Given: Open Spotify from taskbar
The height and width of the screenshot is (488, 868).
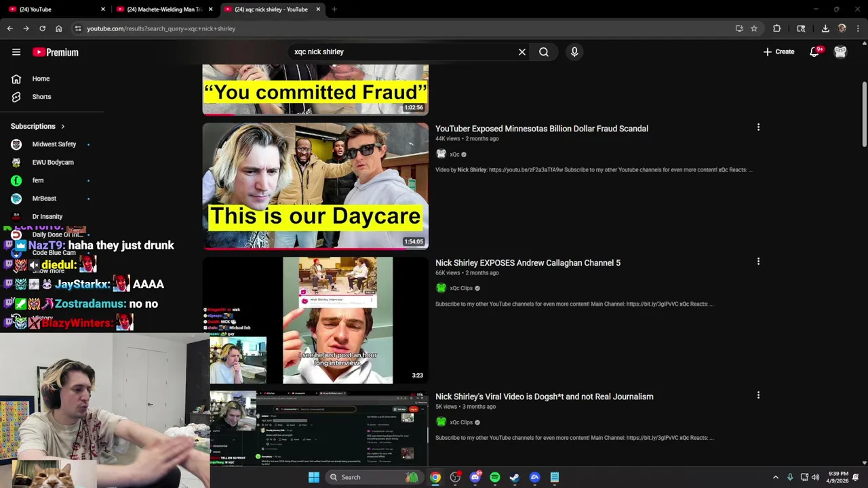Looking at the screenshot, I should click(x=495, y=477).
